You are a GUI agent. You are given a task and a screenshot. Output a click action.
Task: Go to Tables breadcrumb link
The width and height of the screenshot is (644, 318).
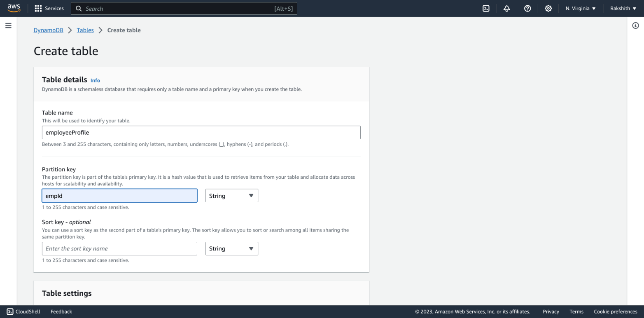85,30
